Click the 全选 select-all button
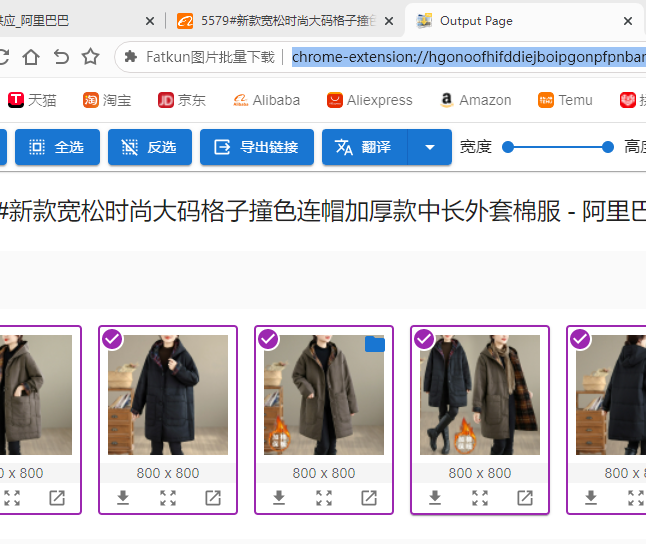Viewport: 646px width, 544px height. tap(57, 147)
